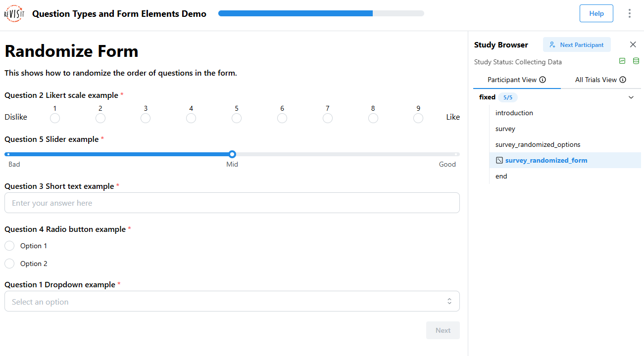The width and height of the screenshot is (644, 356).
Task: Open the Question 1 dropdown
Action: tap(232, 301)
